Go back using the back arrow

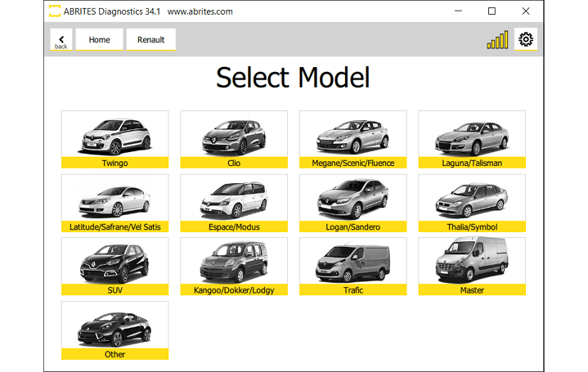coord(61,40)
